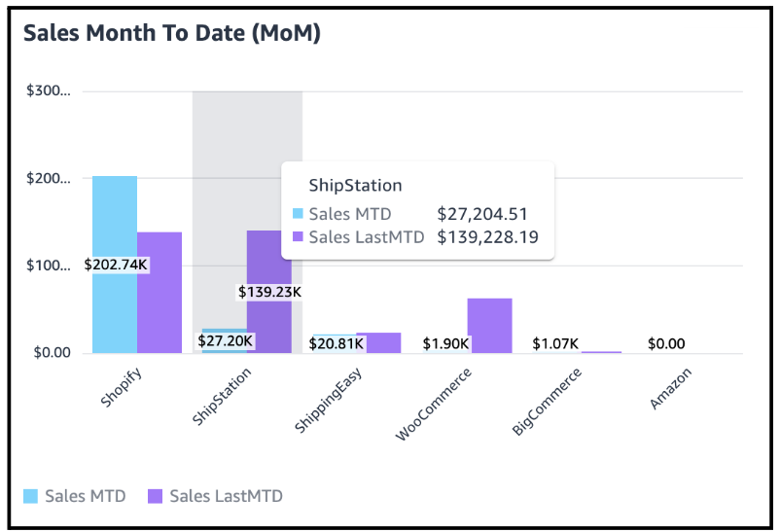This screenshot has width=780, height=532.
Task: Toggle the Sales MTD legend label
Action: click(85, 496)
